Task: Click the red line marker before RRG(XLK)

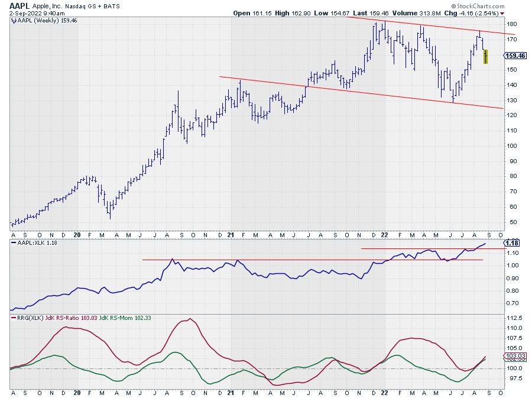Action: [14, 318]
